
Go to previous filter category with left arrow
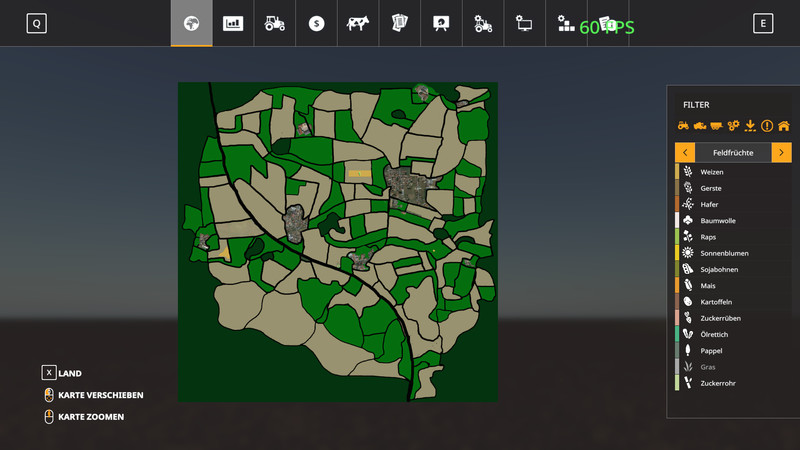coord(685,152)
